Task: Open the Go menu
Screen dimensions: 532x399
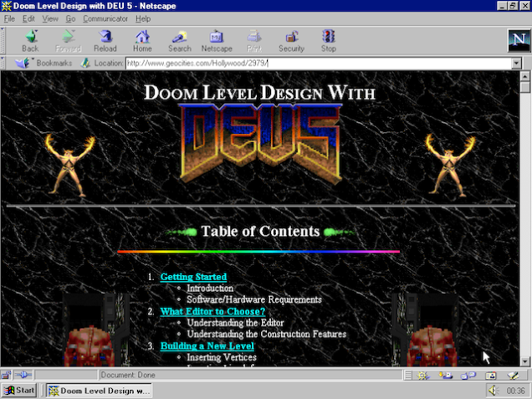Action: 70,18
